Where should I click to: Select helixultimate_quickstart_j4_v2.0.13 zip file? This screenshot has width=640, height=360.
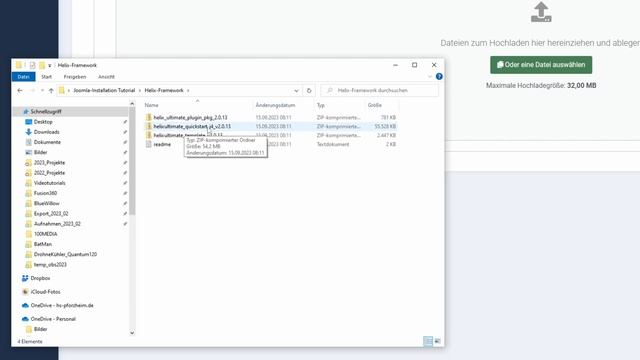coord(192,127)
